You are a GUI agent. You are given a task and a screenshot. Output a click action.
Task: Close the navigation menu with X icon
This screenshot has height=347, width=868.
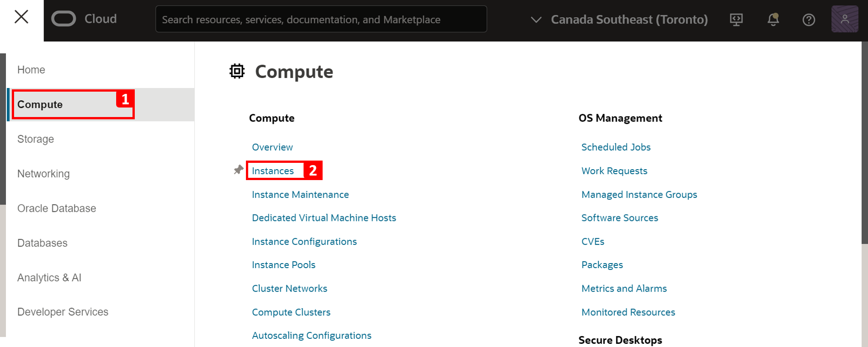tap(21, 17)
